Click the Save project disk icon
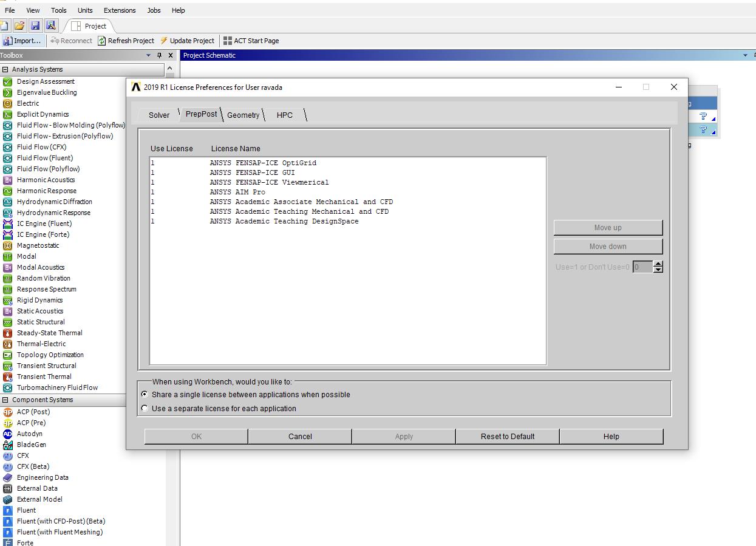Viewport: 756px width, 546px height. (35, 26)
